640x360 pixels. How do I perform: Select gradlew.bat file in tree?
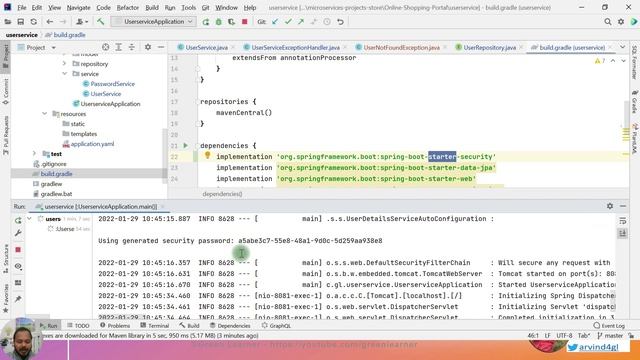coord(56,194)
